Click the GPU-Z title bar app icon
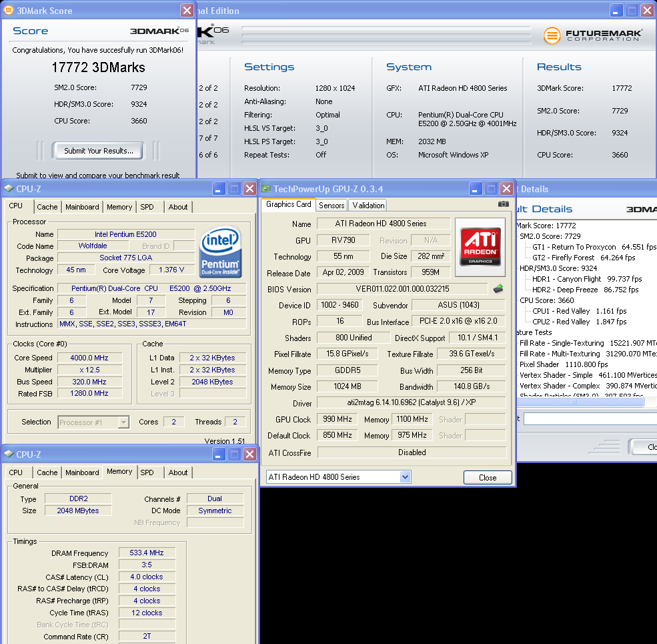 pos(266,189)
